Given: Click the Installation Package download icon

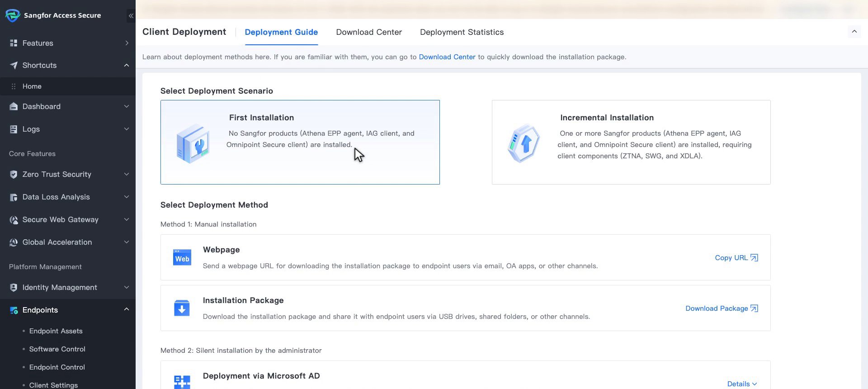Looking at the screenshot, I should (x=182, y=308).
